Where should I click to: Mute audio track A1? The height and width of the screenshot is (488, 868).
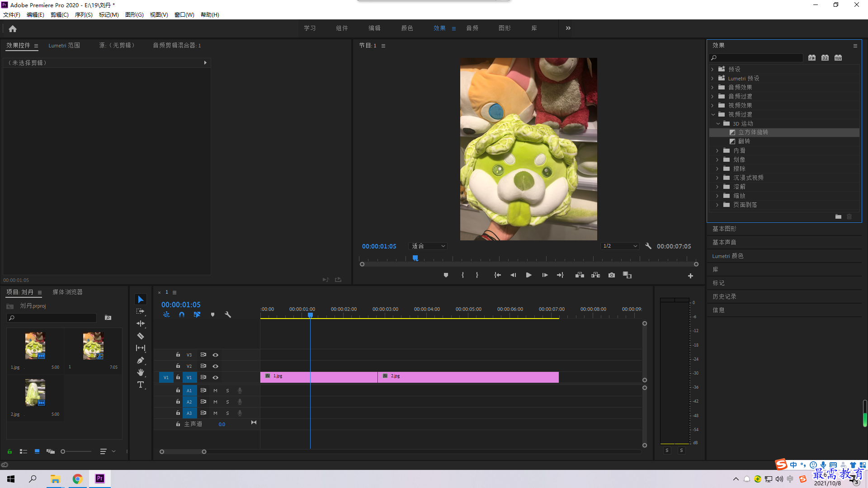[x=215, y=390]
